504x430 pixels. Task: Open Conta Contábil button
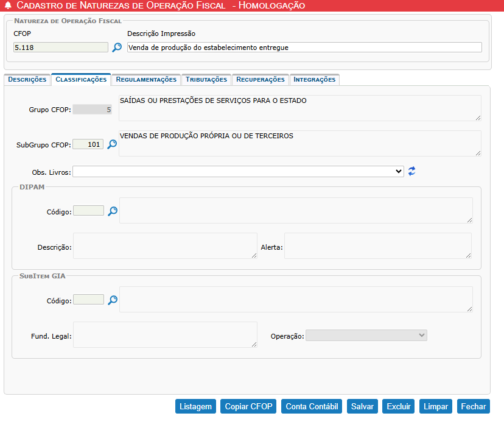coord(312,407)
